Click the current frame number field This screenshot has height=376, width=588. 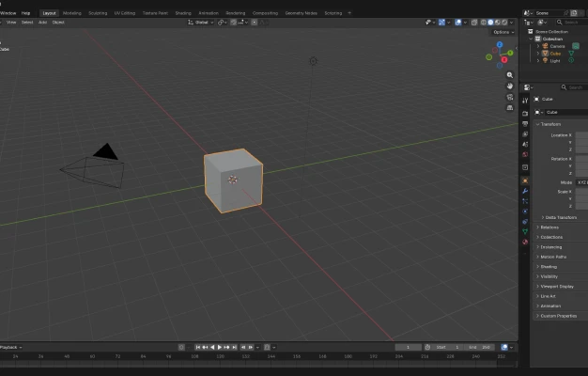[408, 348]
